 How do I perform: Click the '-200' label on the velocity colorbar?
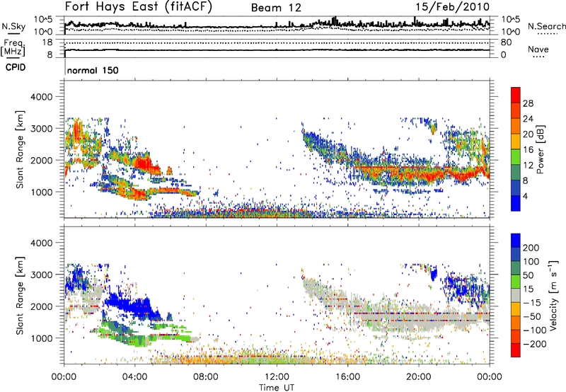coord(535,344)
